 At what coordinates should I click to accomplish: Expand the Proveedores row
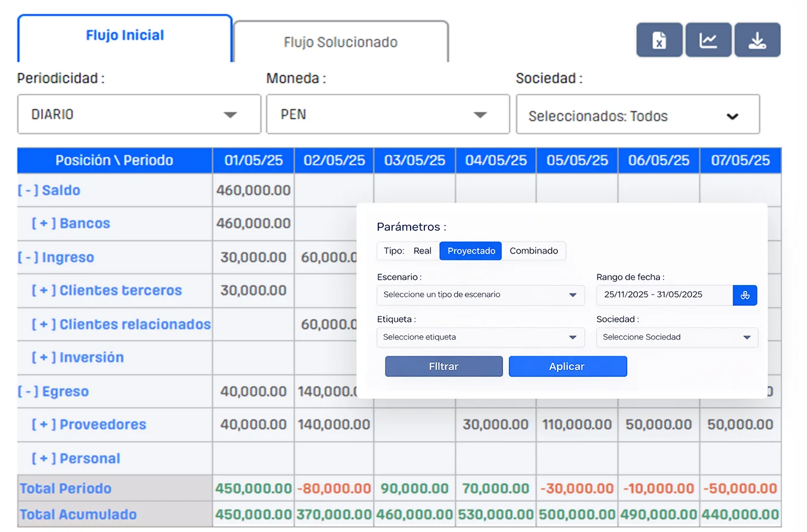click(x=44, y=425)
